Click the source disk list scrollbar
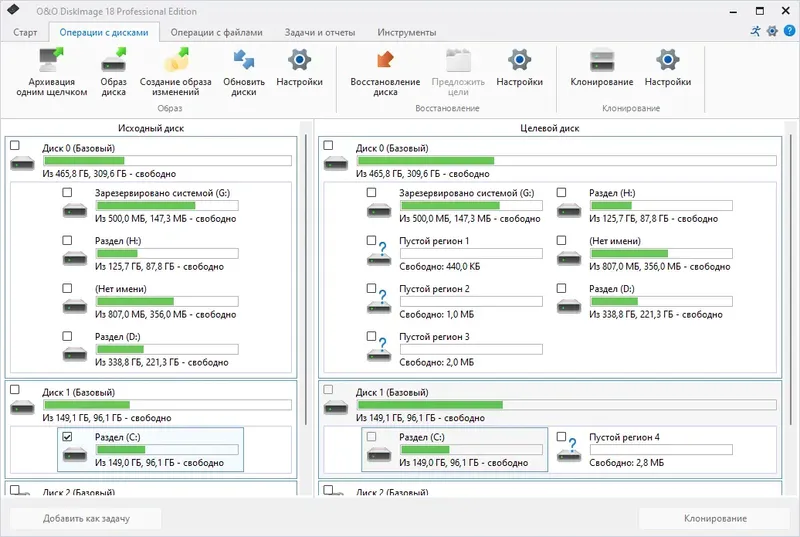The width and height of the screenshot is (800, 537). coord(306,279)
